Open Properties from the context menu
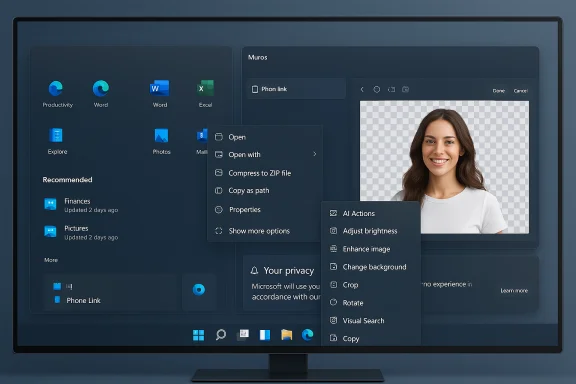Image resolution: width=576 pixels, height=384 pixels. coord(264,209)
